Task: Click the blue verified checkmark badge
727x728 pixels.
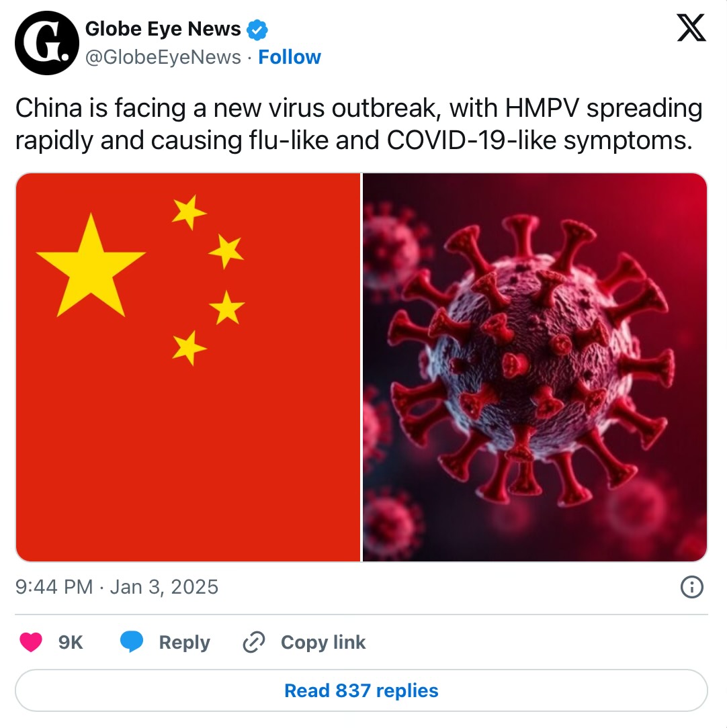Action: tap(257, 30)
